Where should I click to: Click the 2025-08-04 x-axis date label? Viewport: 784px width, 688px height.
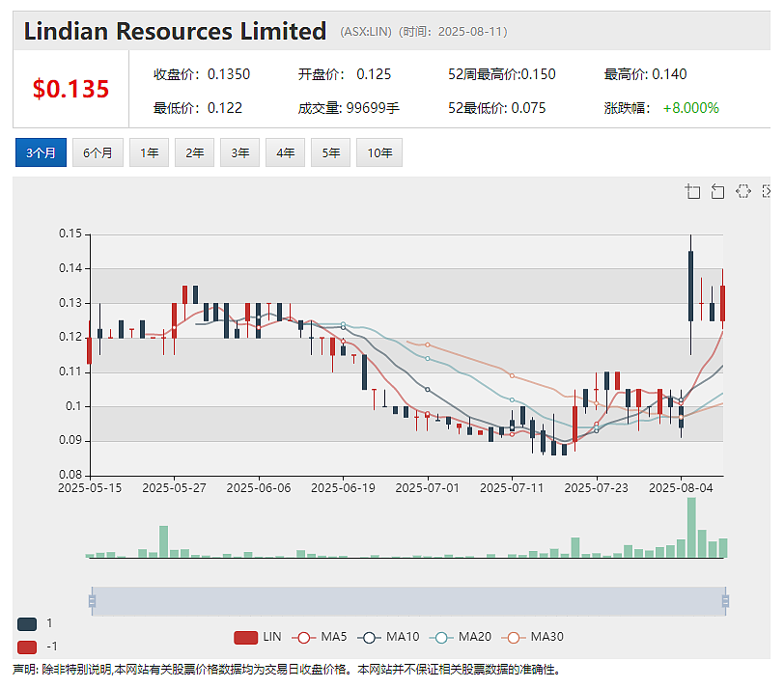681,488
